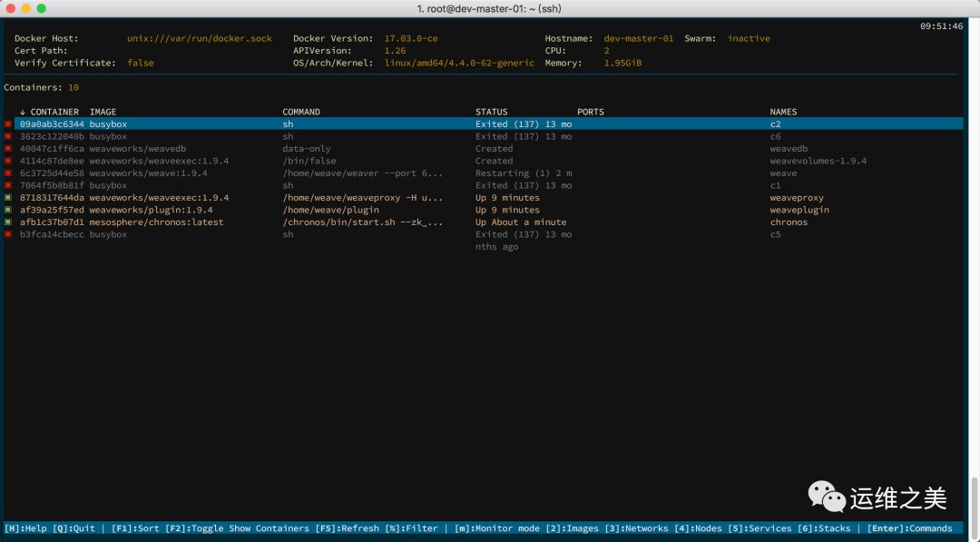980x542 pixels.
Task: Click the red status icon for container b3fca14cbecc
Action: (x=7, y=234)
